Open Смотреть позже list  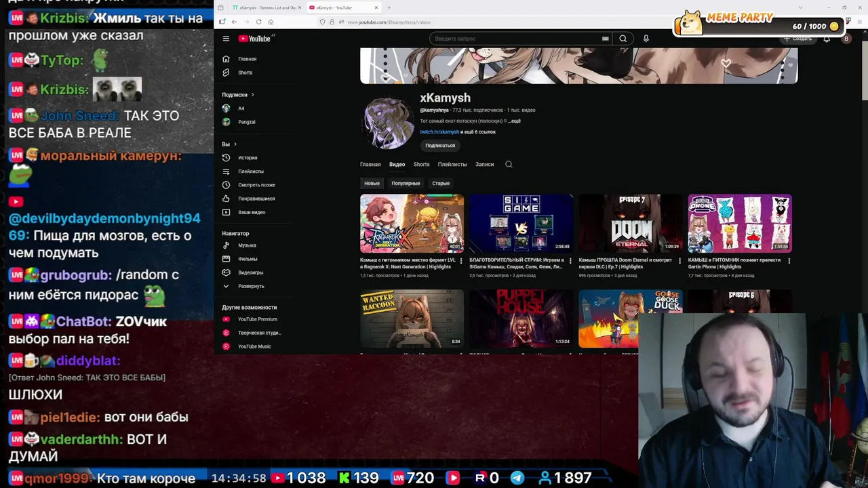click(x=256, y=185)
